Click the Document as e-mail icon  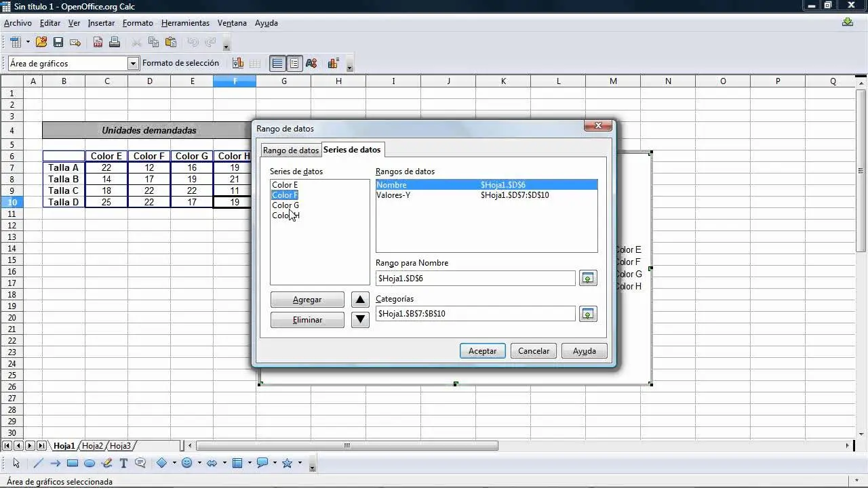75,42
